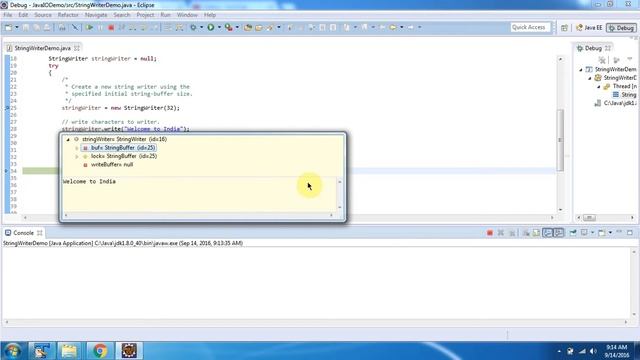Click the Console Remove Launch icon
This screenshot has height=360, width=640.
pyautogui.click(x=501, y=233)
